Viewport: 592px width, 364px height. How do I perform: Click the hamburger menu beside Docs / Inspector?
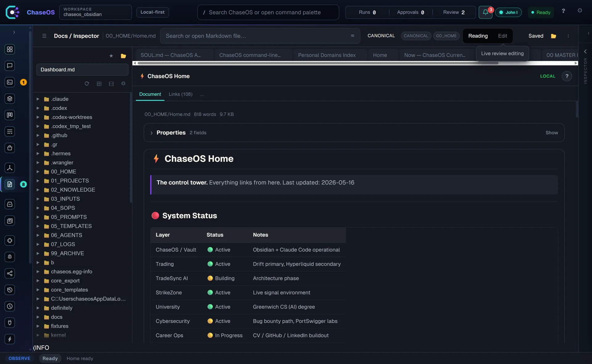pyautogui.click(x=44, y=36)
